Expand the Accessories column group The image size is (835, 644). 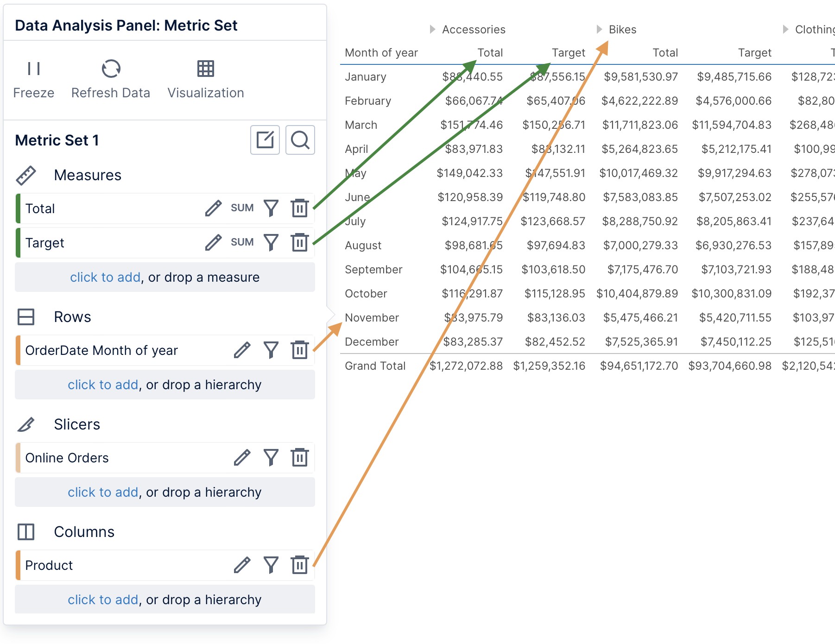pos(432,29)
